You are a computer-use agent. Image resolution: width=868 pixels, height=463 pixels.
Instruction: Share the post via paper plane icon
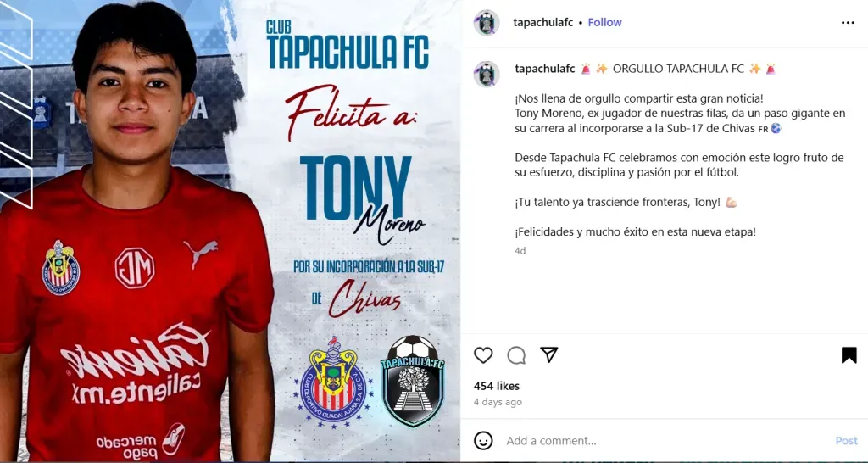coord(548,354)
